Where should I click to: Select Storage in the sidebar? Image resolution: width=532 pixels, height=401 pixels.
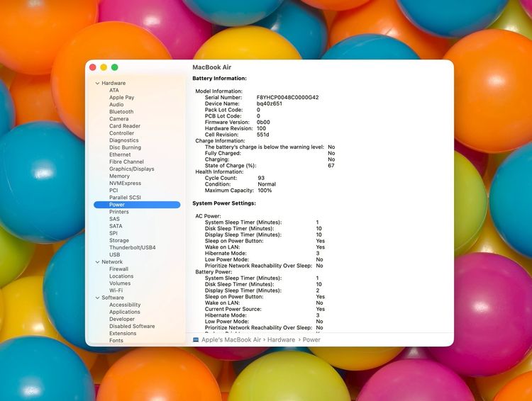pyautogui.click(x=119, y=240)
